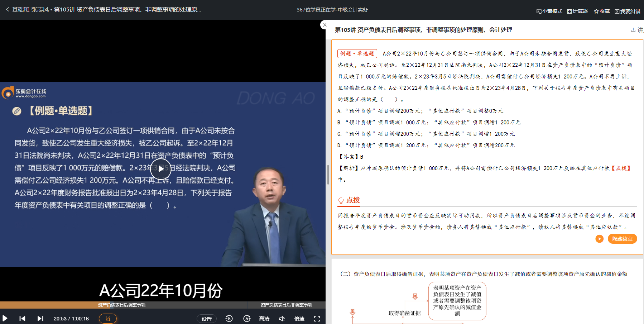
Task: Skip forward 5 seconds
Action: pyautogui.click(x=247, y=318)
